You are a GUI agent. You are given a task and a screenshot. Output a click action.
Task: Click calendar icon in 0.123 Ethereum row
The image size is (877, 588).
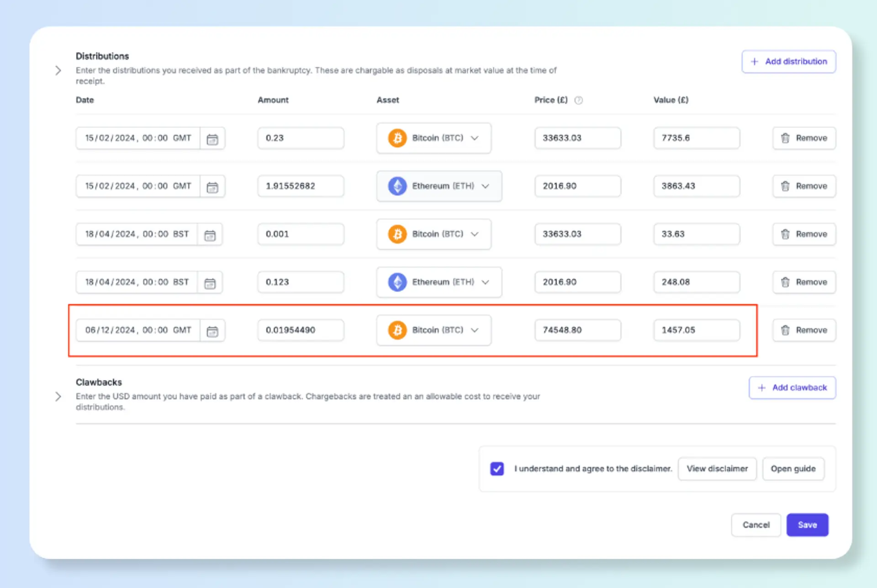pyautogui.click(x=210, y=283)
